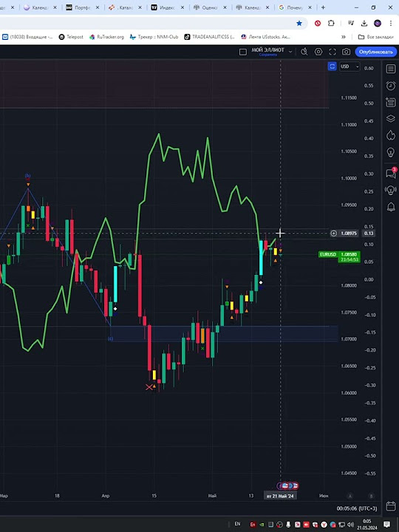Click the layout setup square icon

point(243,52)
